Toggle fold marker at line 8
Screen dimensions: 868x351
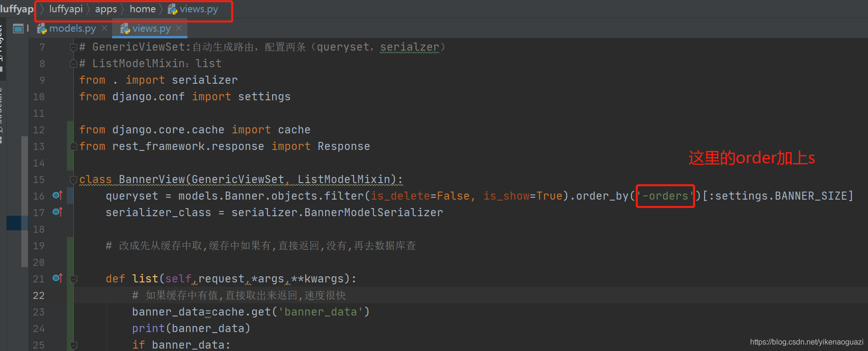pyautogui.click(x=73, y=63)
